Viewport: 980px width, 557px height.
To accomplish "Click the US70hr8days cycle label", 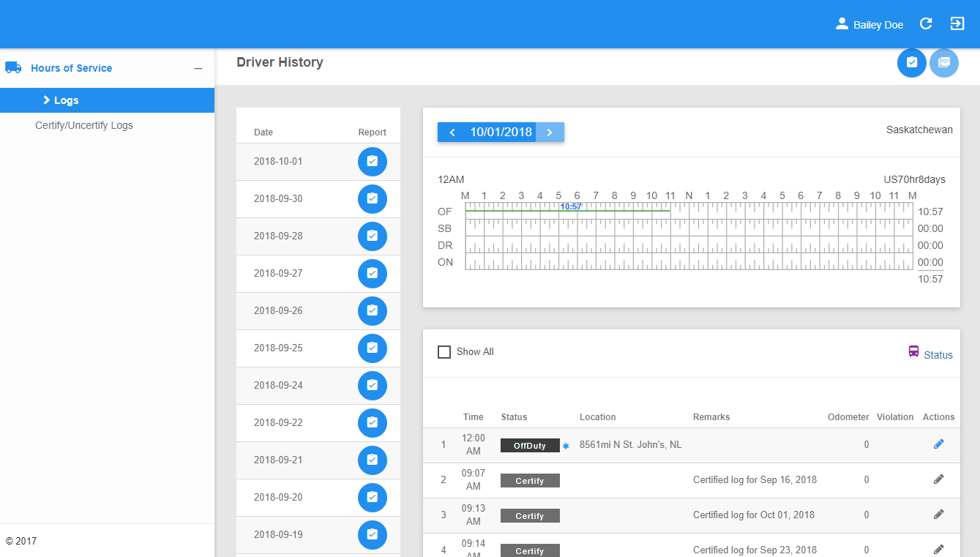I will pos(914,179).
